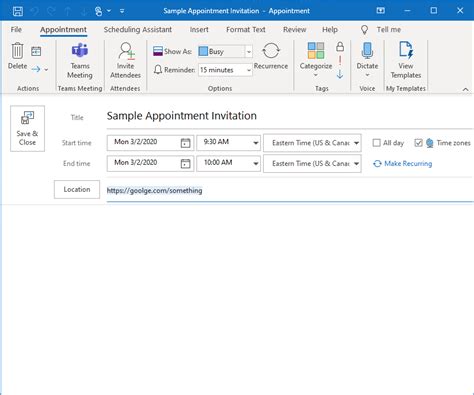The image size is (474, 395).
Task: Open the Insert tab
Action: coord(199,30)
